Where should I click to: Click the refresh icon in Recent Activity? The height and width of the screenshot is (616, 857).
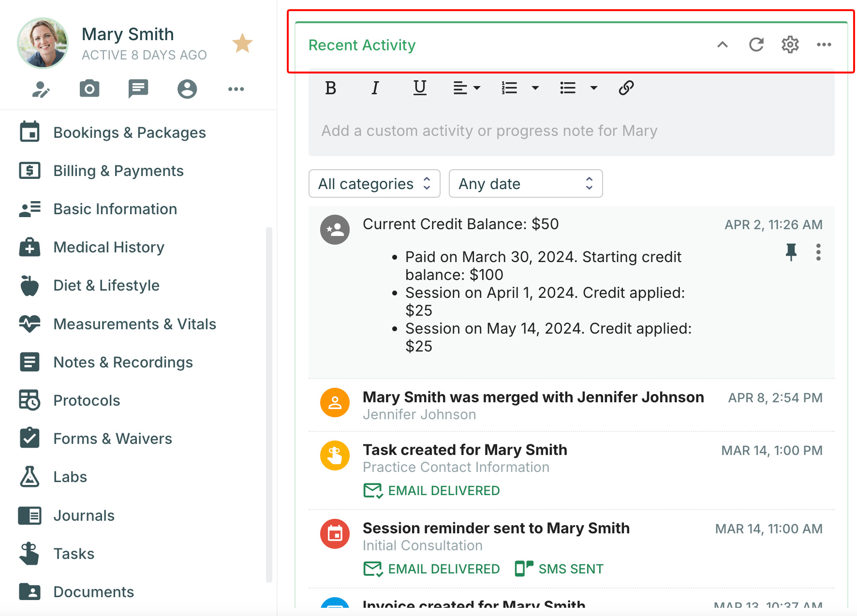[756, 45]
